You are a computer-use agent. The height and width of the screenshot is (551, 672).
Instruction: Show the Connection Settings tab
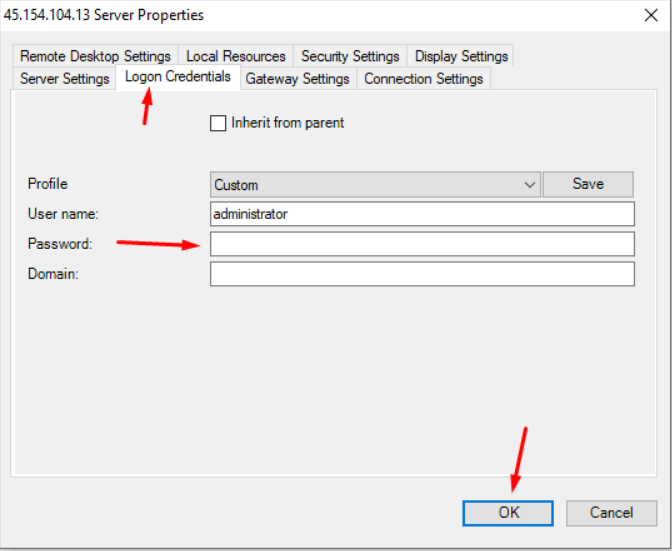(423, 78)
